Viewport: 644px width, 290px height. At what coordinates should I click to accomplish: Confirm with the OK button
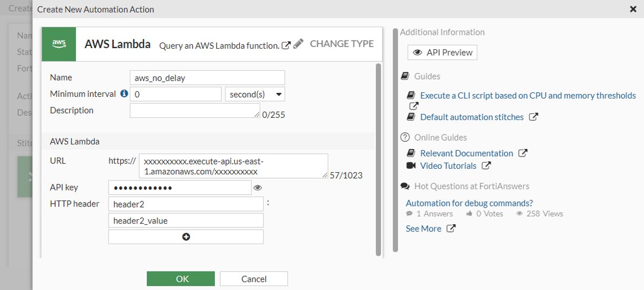pyautogui.click(x=181, y=279)
